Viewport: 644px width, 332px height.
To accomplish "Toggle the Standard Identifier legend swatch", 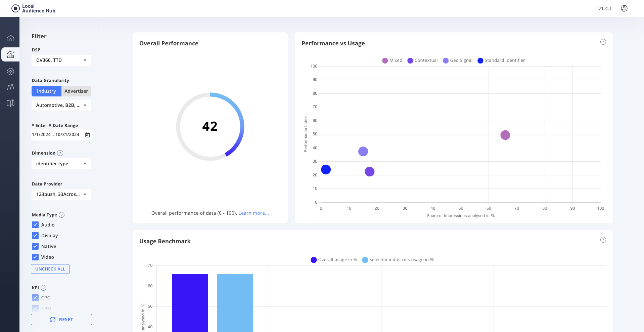I will pyautogui.click(x=480, y=60).
